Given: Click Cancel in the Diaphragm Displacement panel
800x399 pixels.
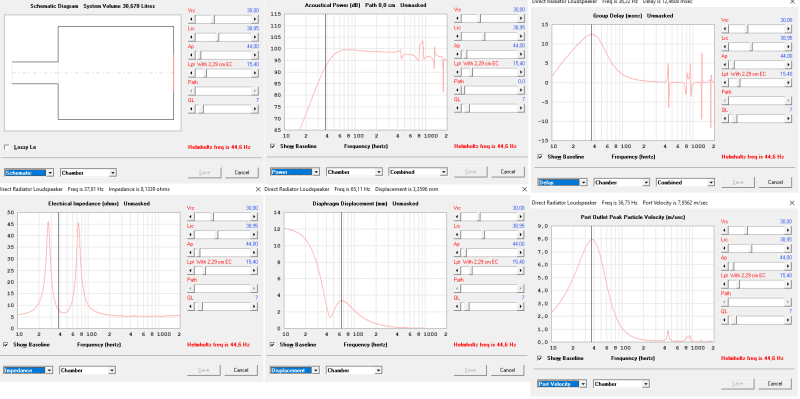Looking at the screenshot, I should click(507, 370).
